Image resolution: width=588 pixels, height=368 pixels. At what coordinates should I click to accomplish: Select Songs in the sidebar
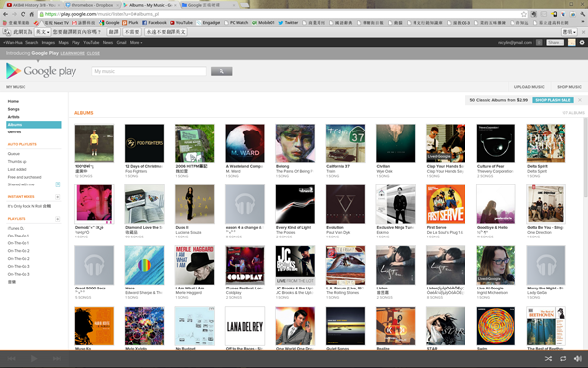(x=13, y=109)
